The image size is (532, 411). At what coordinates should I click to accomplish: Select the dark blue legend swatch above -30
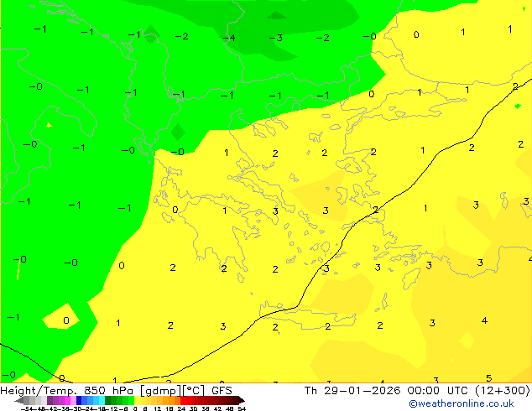[x=79, y=400]
